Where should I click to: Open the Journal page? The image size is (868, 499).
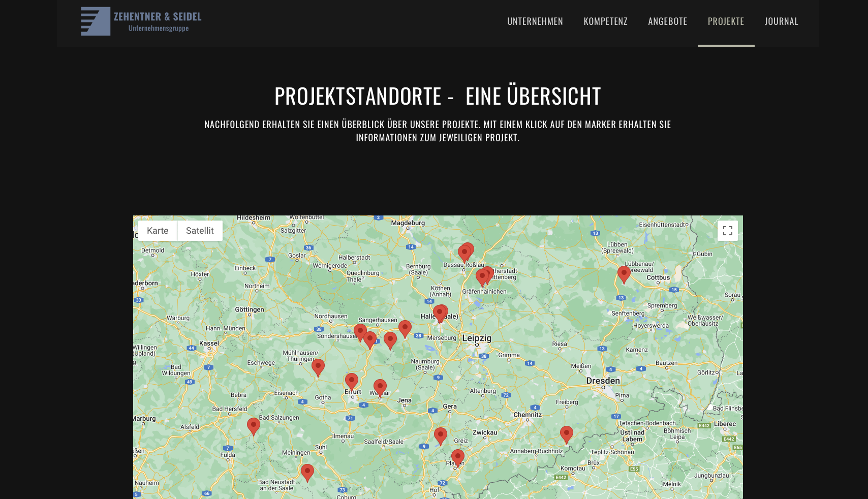click(x=781, y=21)
